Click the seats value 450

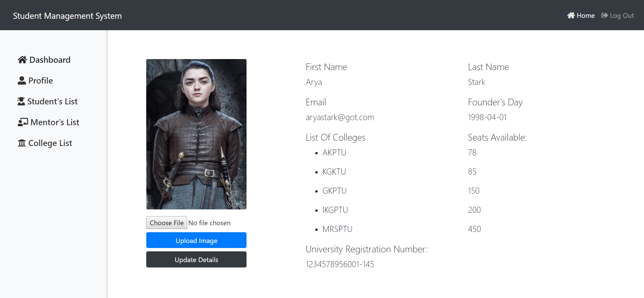(475, 229)
